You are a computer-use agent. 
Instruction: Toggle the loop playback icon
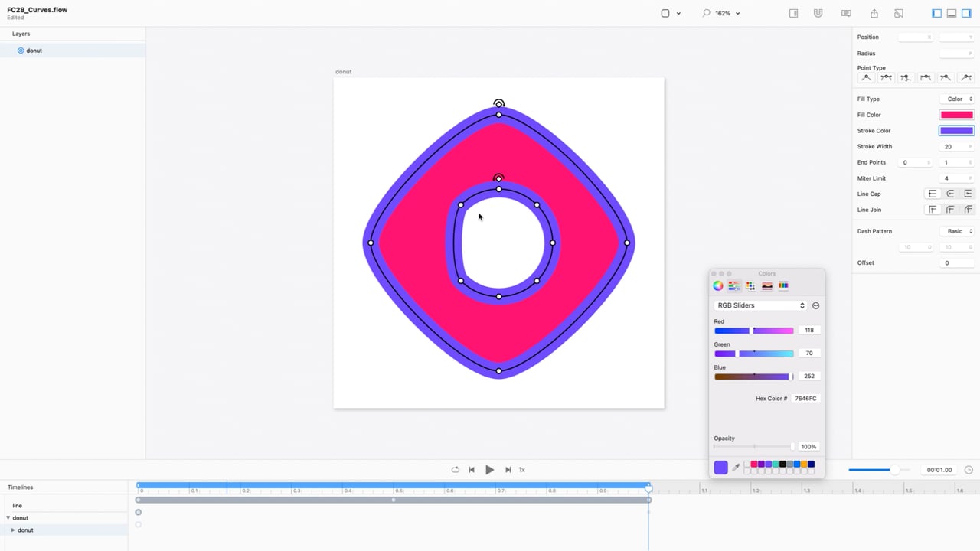456,470
